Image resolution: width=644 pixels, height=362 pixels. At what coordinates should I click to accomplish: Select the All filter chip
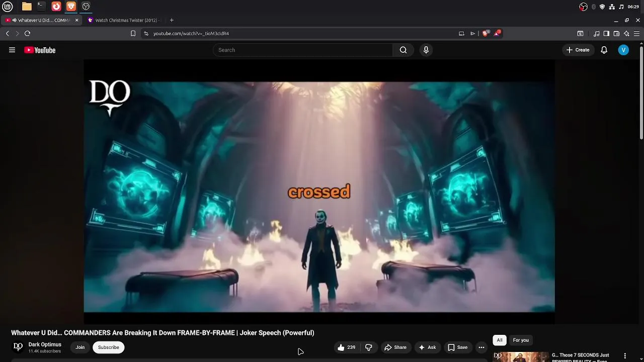click(500, 340)
